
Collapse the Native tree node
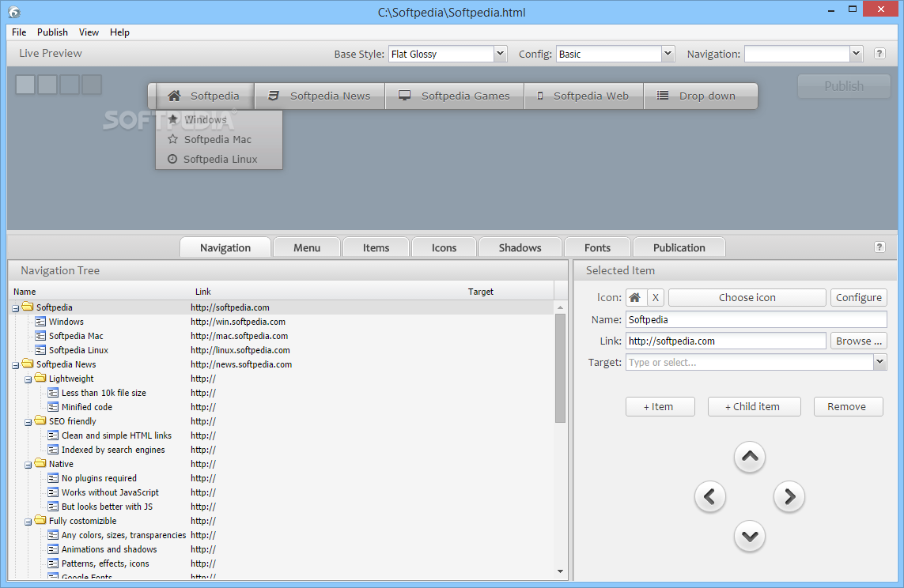click(28, 465)
